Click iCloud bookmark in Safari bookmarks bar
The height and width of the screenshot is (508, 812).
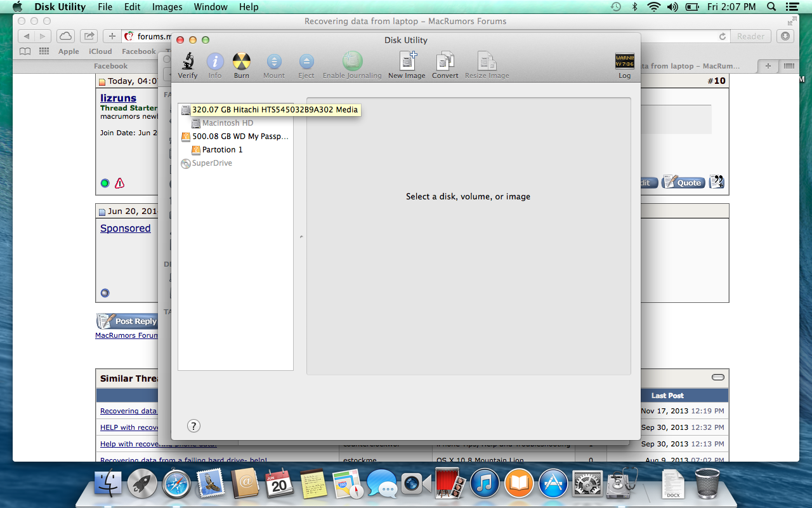pos(100,51)
